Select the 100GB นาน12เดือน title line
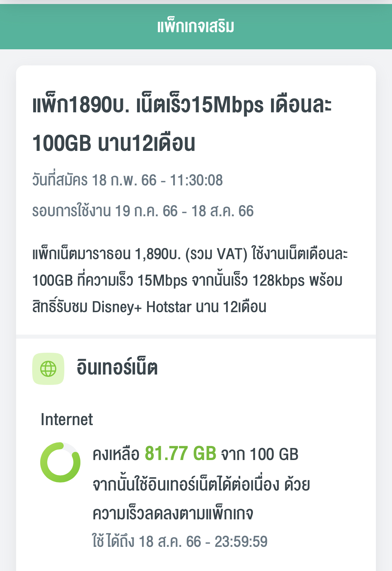This screenshot has width=392, height=571. click(x=114, y=143)
